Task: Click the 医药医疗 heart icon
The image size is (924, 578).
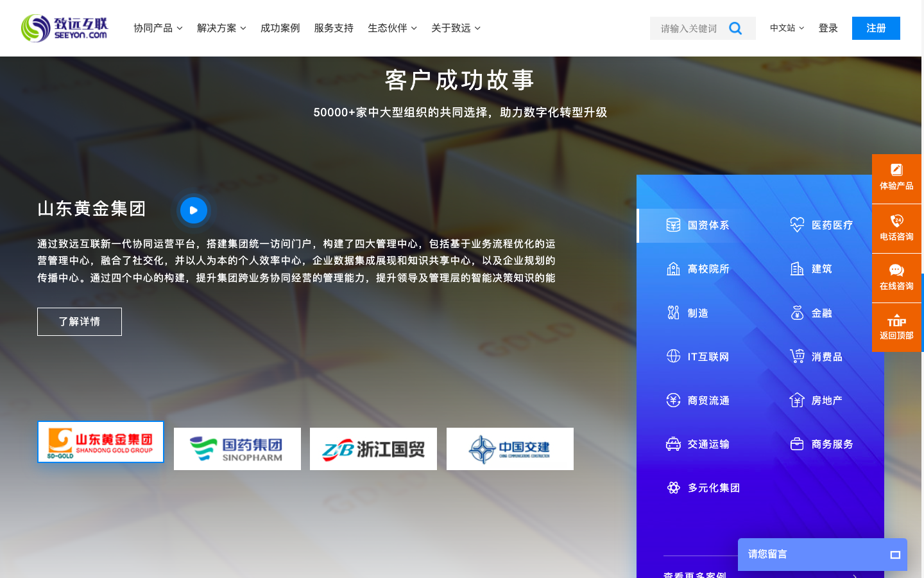Action: [x=797, y=225]
